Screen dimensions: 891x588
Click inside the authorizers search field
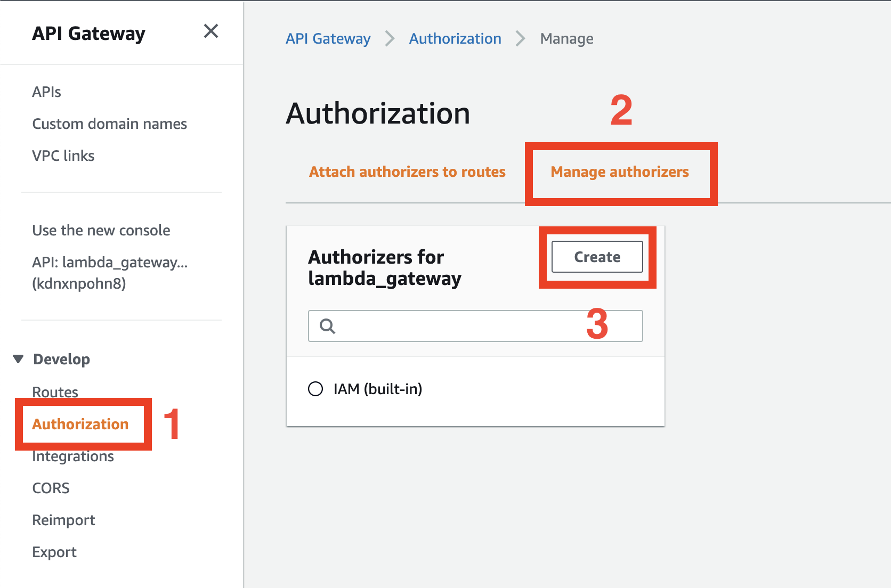click(475, 326)
